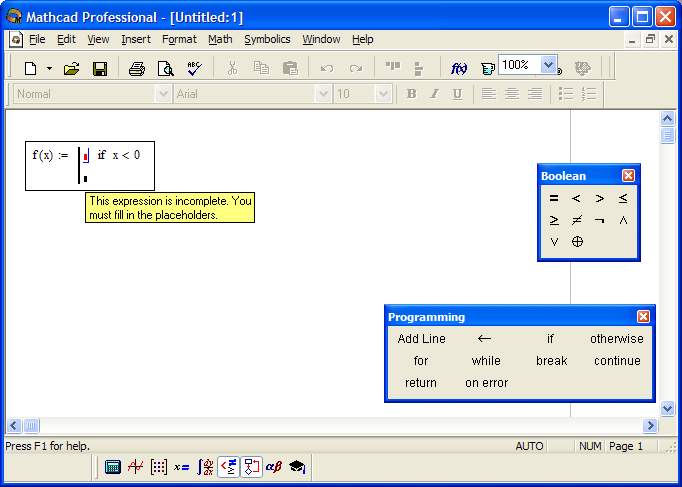The height and width of the screenshot is (487, 682).
Task: Open the New document arrow menu
Action: (x=49, y=68)
